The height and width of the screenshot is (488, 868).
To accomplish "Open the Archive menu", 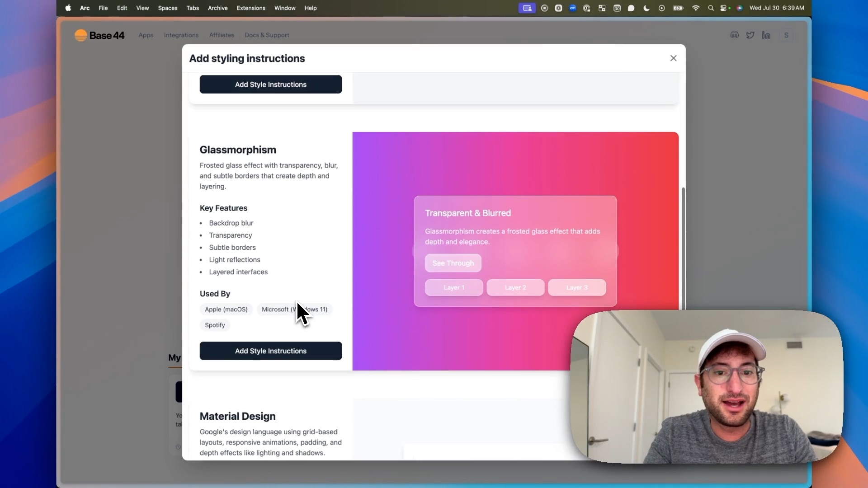I will coord(217,8).
